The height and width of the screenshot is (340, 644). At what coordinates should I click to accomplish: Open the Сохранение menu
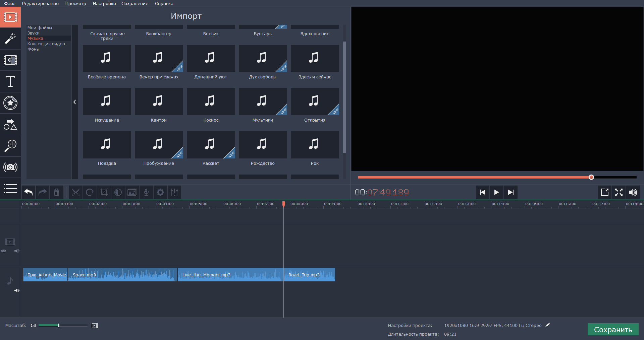tap(135, 3)
